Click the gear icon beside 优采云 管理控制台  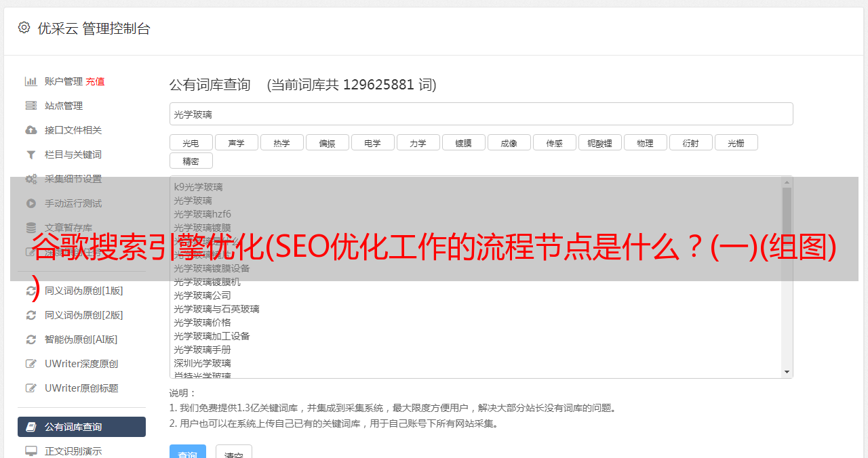(x=24, y=28)
